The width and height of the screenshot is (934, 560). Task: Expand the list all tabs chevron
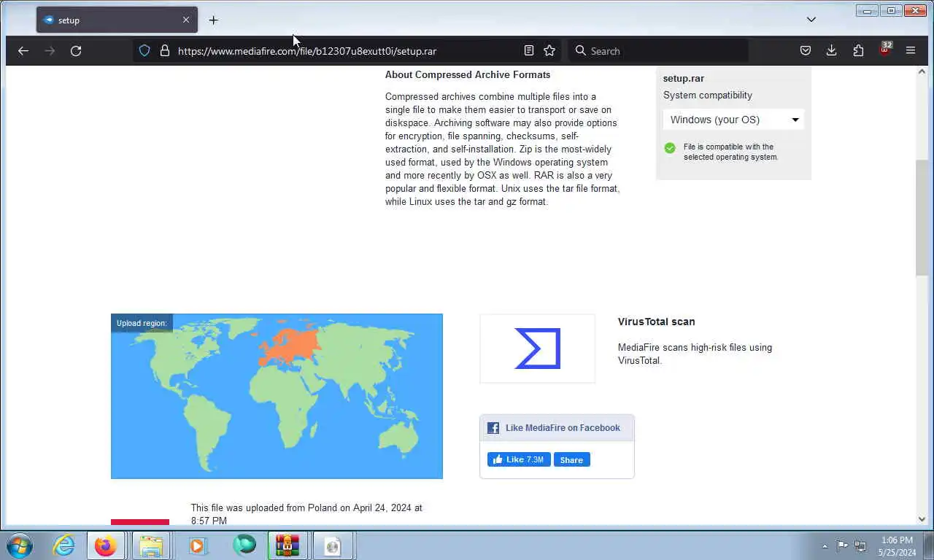[x=811, y=20]
